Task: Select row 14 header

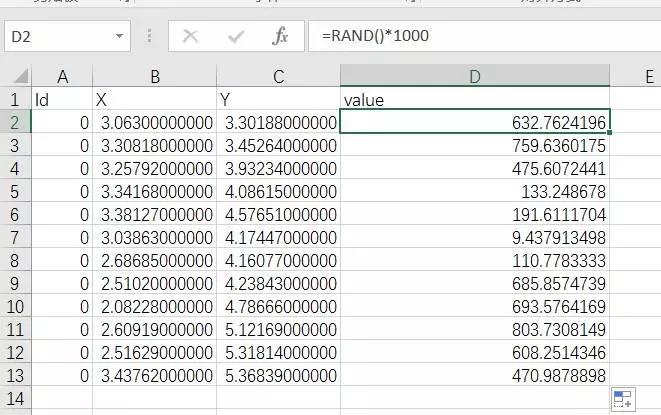Action: point(16,399)
